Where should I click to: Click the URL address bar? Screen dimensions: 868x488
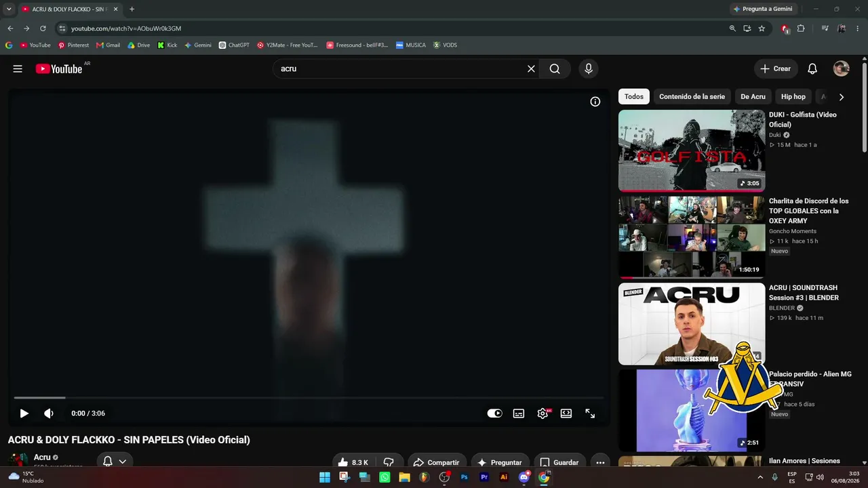tap(393, 28)
